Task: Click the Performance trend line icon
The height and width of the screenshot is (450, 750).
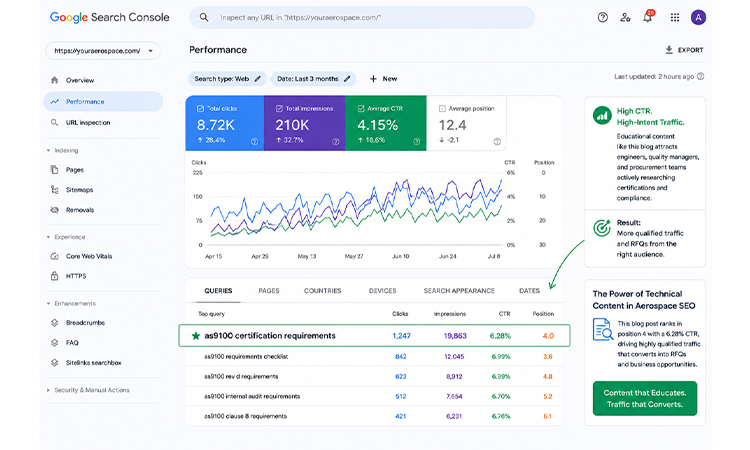Action: (x=55, y=101)
